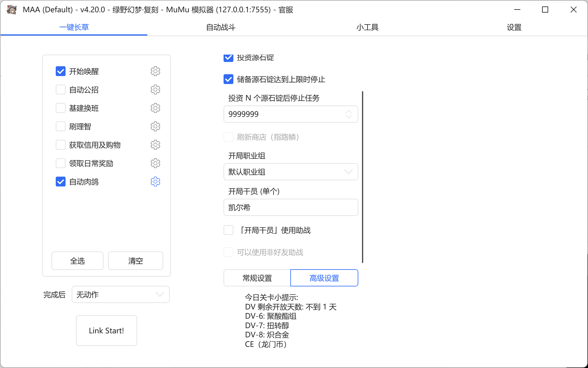Open settings gear for 刷理智
The height and width of the screenshot is (368, 588).
[155, 126]
